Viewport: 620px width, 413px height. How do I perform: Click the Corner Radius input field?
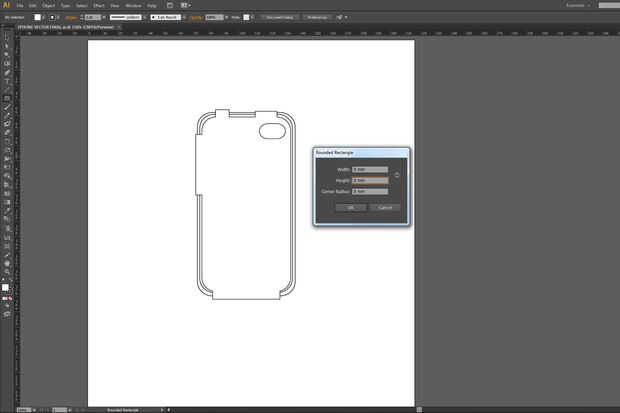tap(369, 191)
